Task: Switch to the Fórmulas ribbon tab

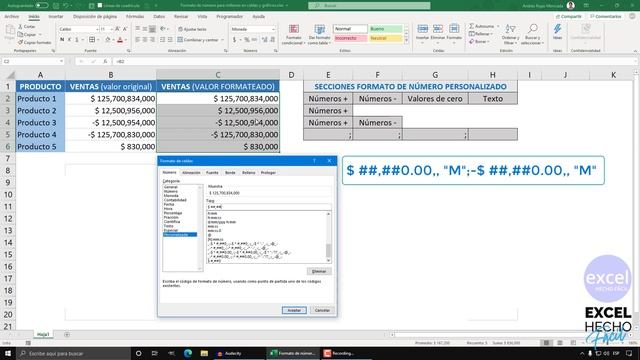Action: [x=135, y=16]
